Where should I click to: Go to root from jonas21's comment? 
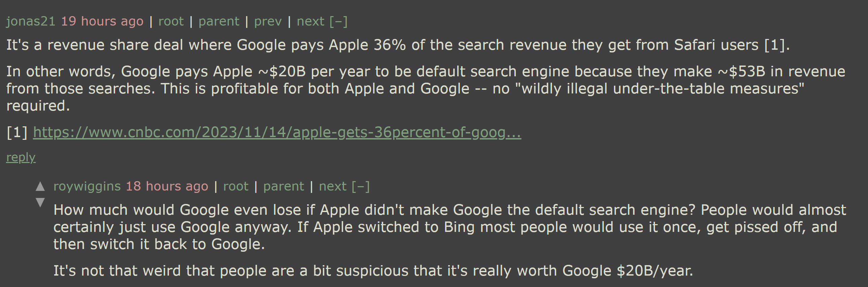pyautogui.click(x=171, y=22)
